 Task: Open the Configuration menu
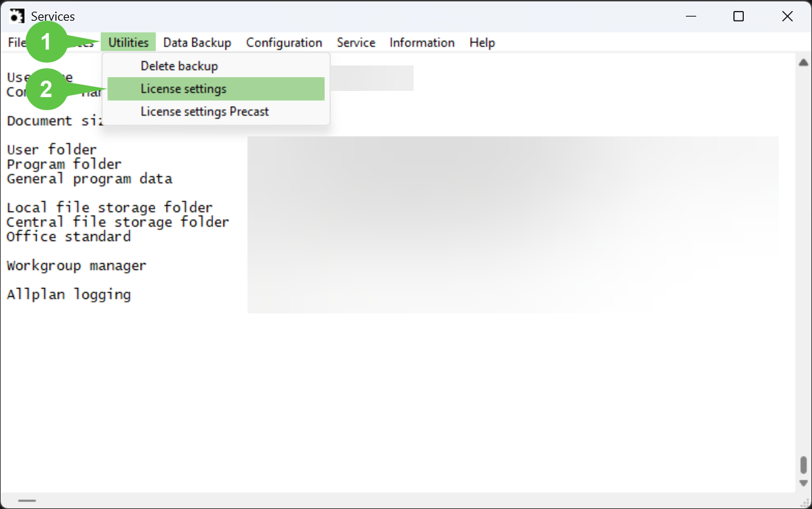(x=284, y=43)
